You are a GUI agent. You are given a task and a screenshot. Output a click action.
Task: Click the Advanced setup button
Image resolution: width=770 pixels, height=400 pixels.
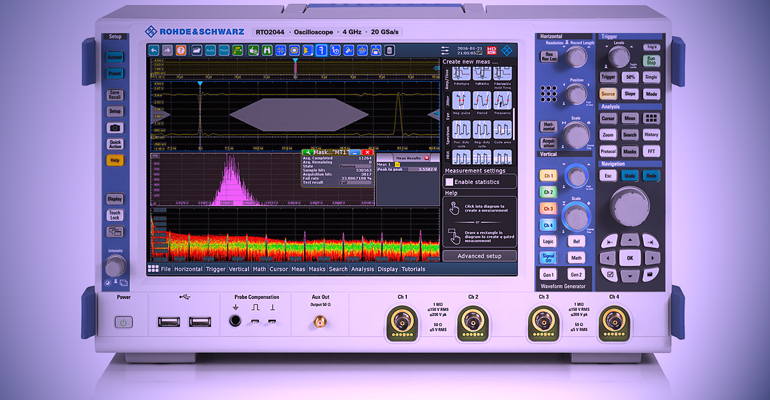click(x=478, y=255)
